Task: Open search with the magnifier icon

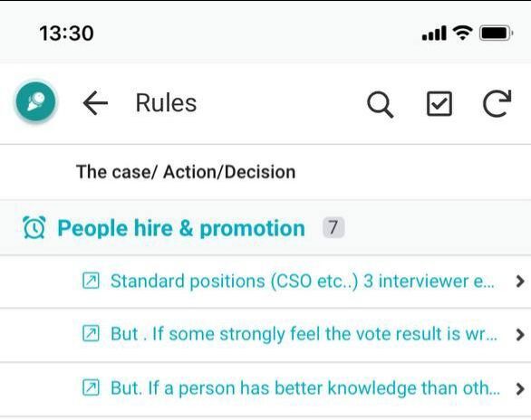Action: tap(380, 104)
